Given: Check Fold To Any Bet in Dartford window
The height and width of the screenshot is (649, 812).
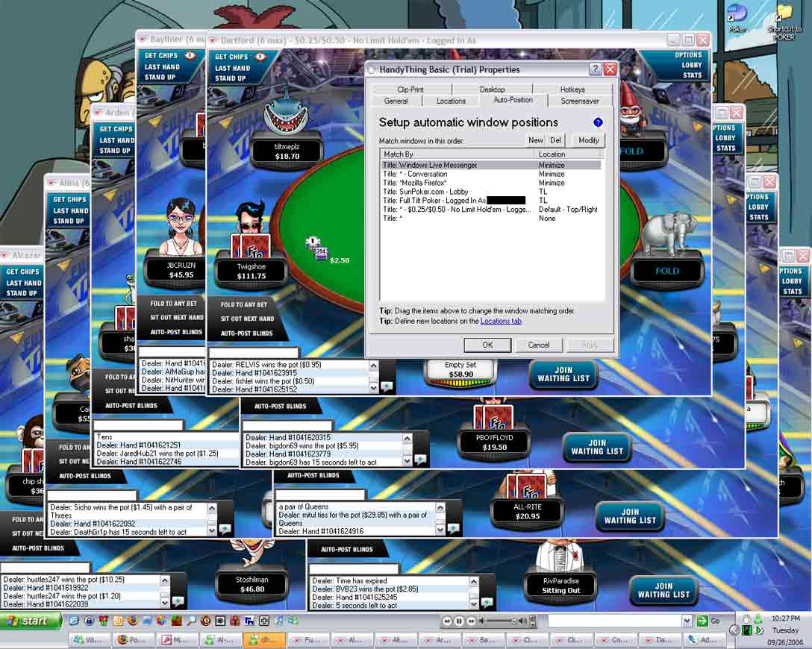Looking at the screenshot, I should click(244, 305).
